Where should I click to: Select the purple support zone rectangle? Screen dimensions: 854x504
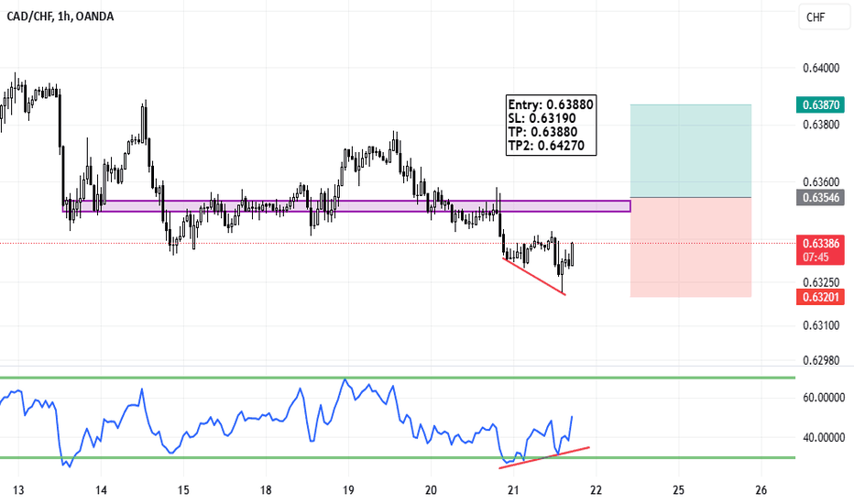[x=346, y=206]
